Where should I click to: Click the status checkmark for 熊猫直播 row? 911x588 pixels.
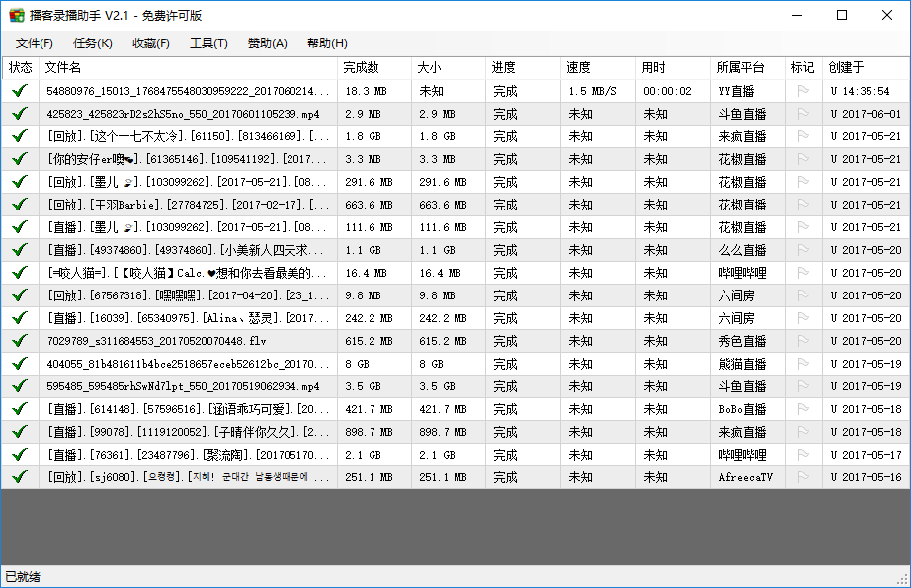pyautogui.click(x=20, y=364)
